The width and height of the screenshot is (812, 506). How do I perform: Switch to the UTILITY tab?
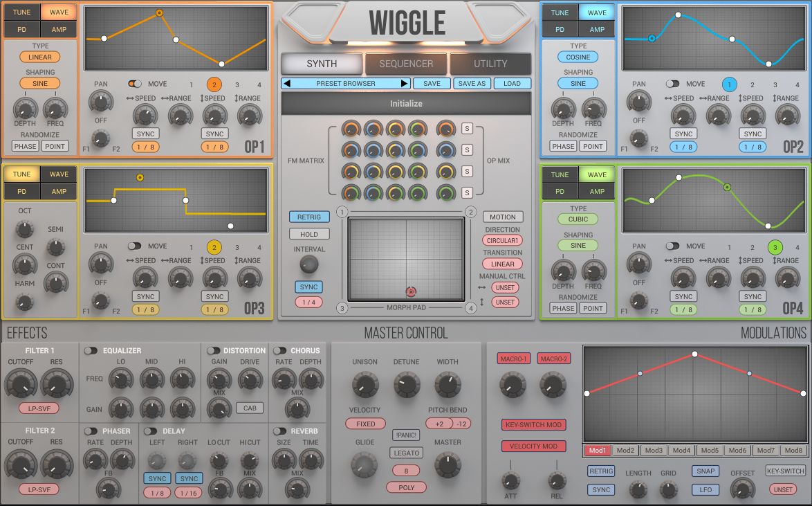(x=490, y=64)
